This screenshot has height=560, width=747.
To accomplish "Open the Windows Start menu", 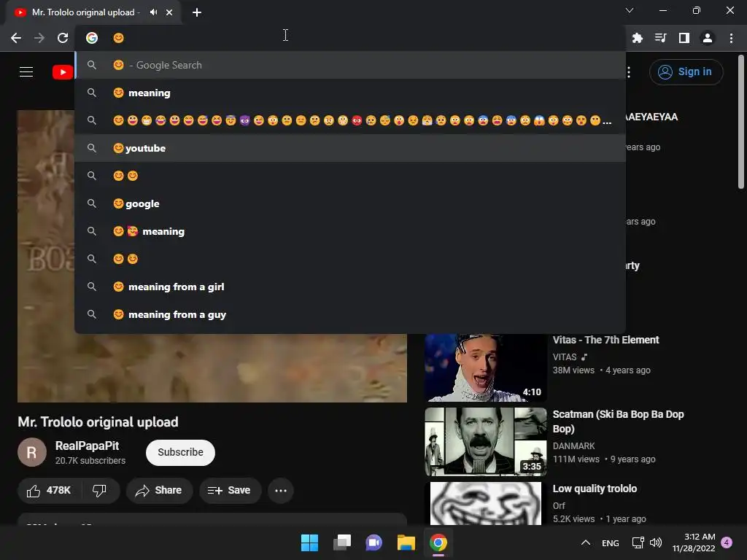I will point(309,542).
